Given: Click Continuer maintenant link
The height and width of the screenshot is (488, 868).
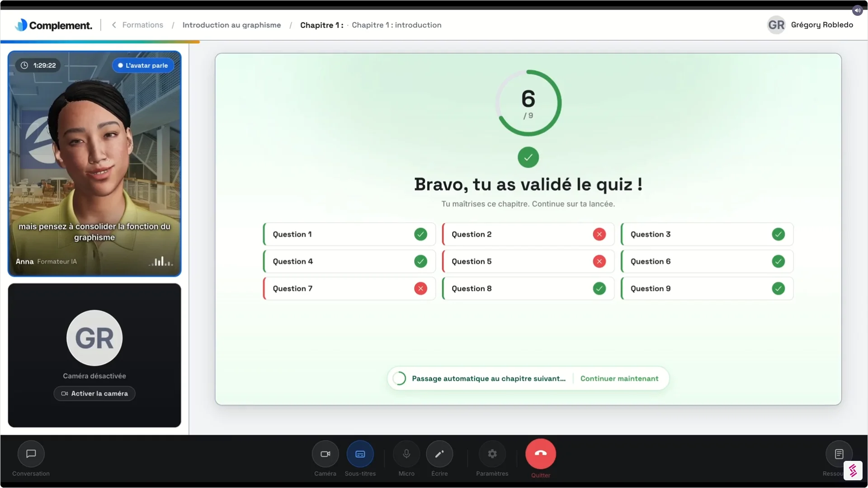Looking at the screenshot, I should pos(619,379).
